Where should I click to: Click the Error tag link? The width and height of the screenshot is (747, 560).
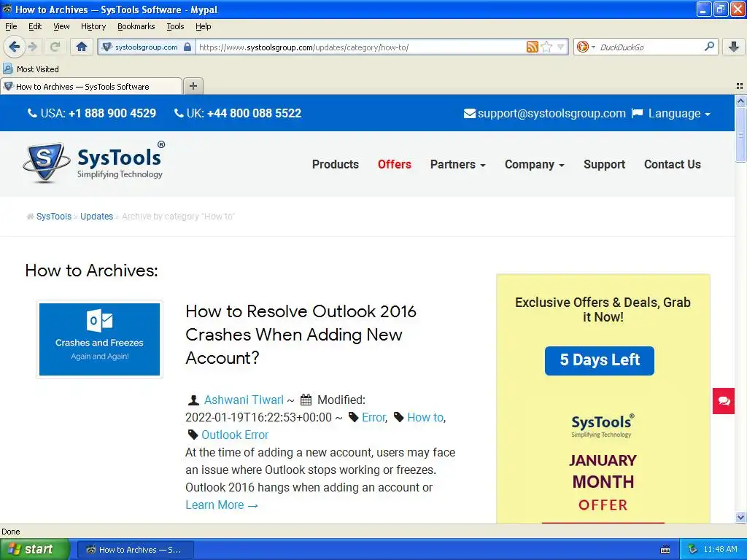373,418
